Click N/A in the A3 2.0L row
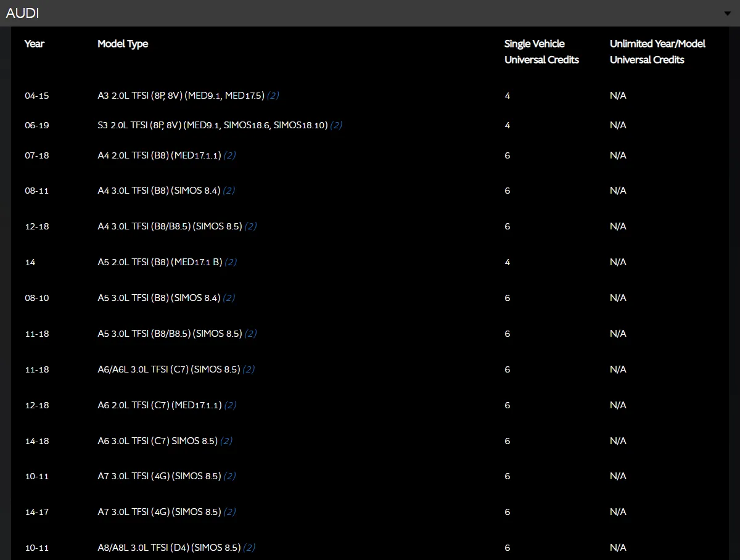The image size is (740, 560). tap(618, 96)
